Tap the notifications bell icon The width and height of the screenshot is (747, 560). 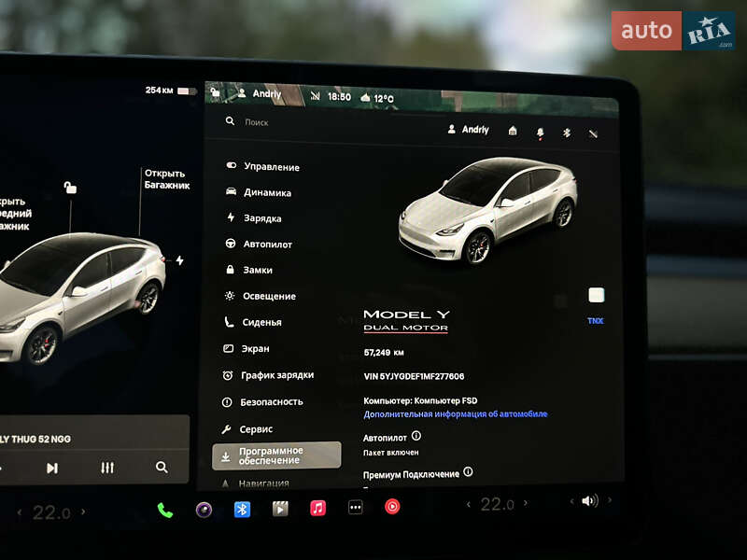[x=540, y=133]
